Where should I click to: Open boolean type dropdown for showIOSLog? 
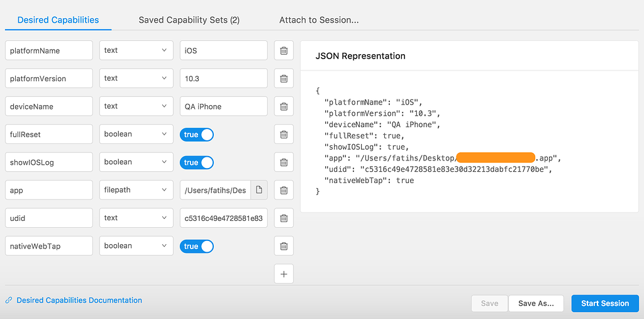(x=136, y=162)
